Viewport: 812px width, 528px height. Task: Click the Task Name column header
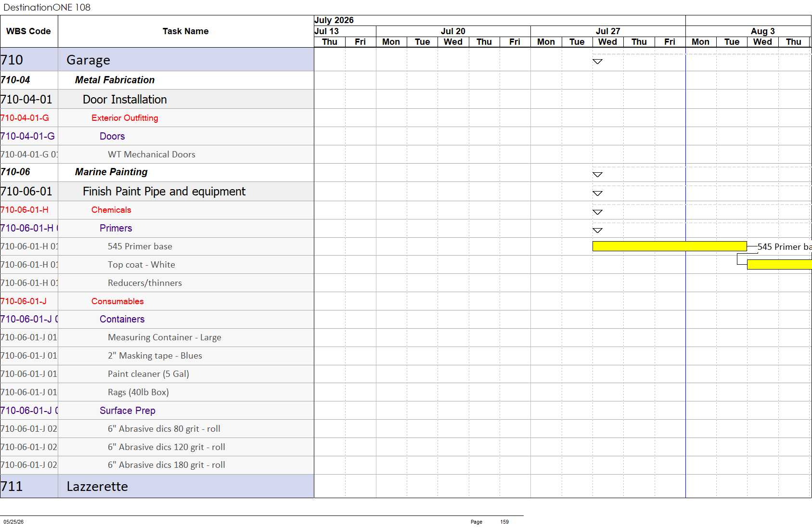click(186, 31)
